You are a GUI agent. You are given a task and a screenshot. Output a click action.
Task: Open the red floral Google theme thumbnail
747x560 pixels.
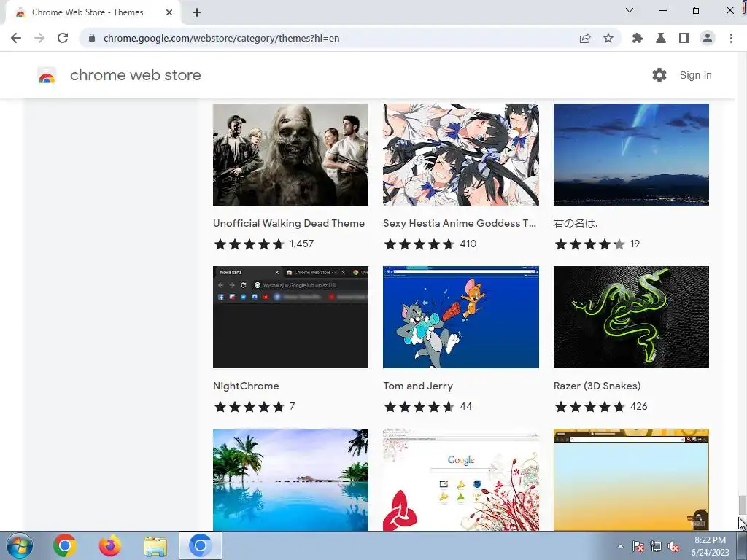[x=461, y=480]
